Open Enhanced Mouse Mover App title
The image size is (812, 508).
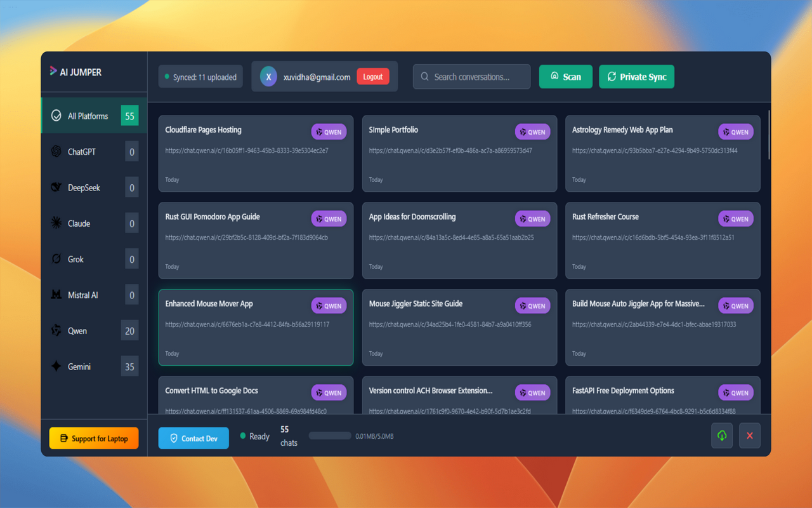pyautogui.click(x=209, y=304)
